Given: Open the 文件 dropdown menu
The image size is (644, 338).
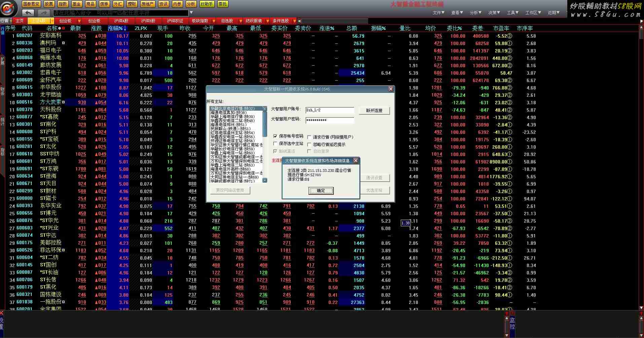Looking at the screenshot, I should click(438, 12).
